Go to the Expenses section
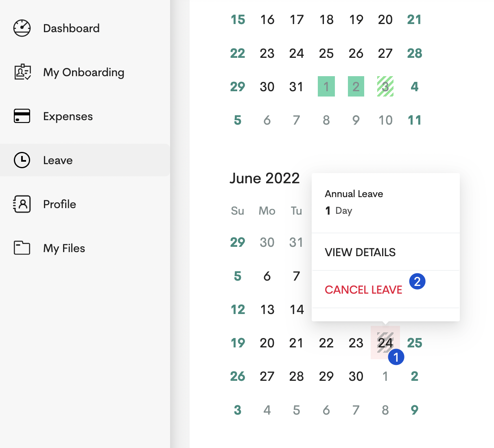The image size is (494, 448). click(68, 116)
